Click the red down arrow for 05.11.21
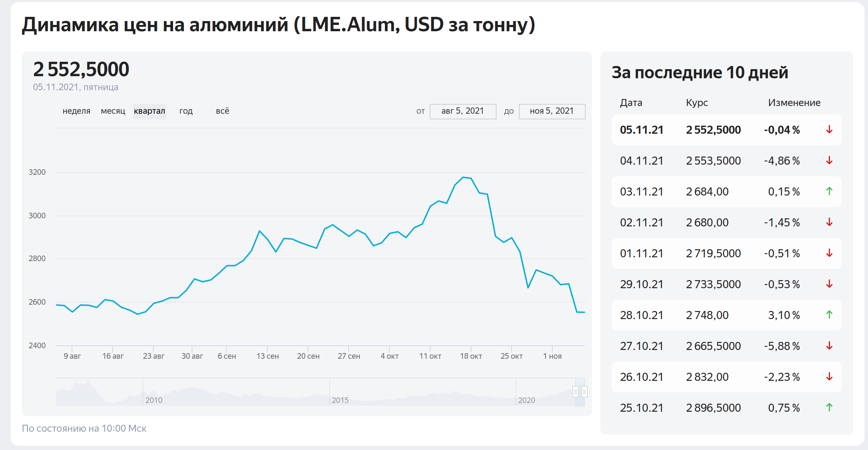The width and height of the screenshot is (868, 450). pos(829,130)
